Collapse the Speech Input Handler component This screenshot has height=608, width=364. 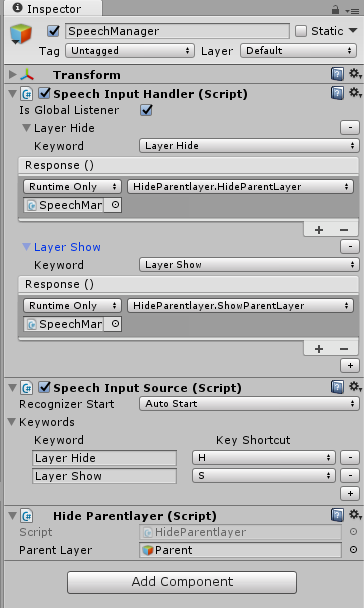[x=12, y=94]
